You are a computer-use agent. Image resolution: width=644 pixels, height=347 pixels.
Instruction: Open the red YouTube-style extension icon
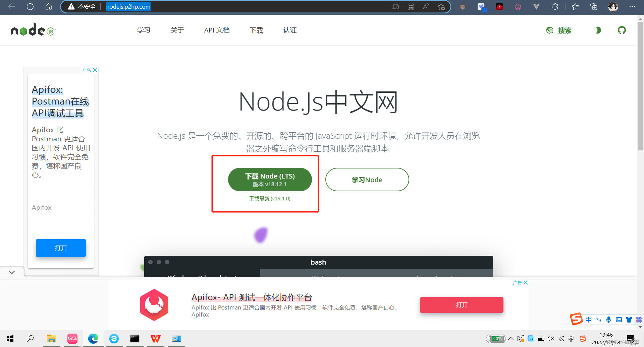499,7
